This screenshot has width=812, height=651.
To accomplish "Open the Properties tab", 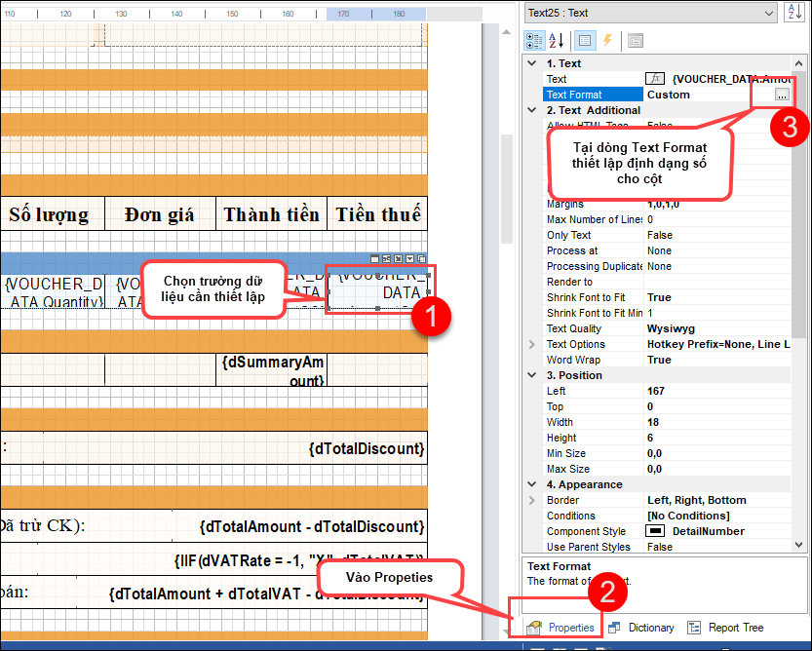I will [561, 628].
